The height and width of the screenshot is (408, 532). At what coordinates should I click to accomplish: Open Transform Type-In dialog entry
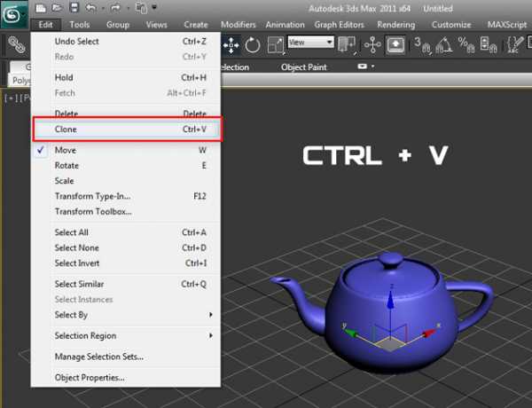click(x=126, y=196)
